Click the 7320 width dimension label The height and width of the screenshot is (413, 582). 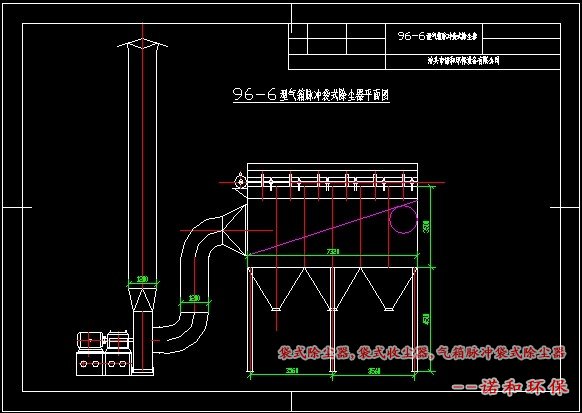coord(333,252)
